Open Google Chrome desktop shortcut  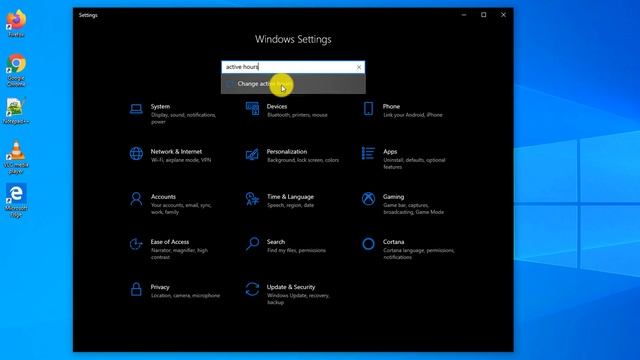point(16,70)
